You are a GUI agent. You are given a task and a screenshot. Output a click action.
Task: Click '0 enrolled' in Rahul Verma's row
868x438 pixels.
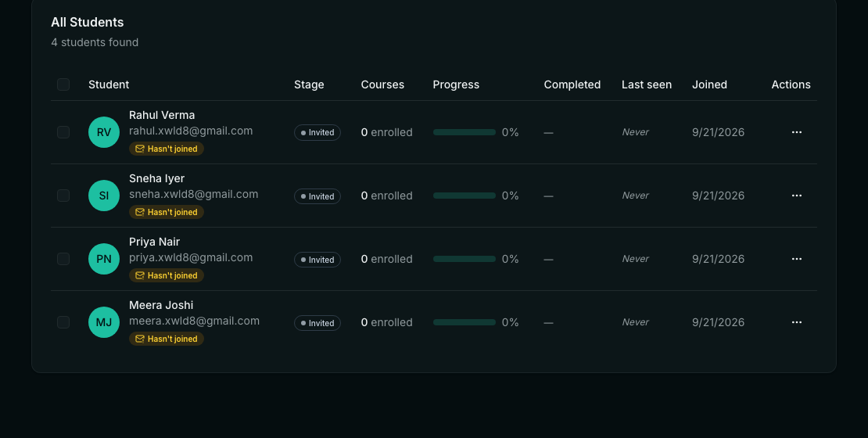[387, 132]
